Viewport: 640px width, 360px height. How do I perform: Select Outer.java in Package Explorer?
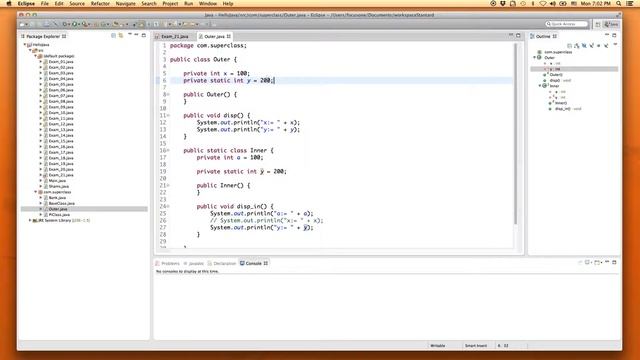[x=58, y=209]
